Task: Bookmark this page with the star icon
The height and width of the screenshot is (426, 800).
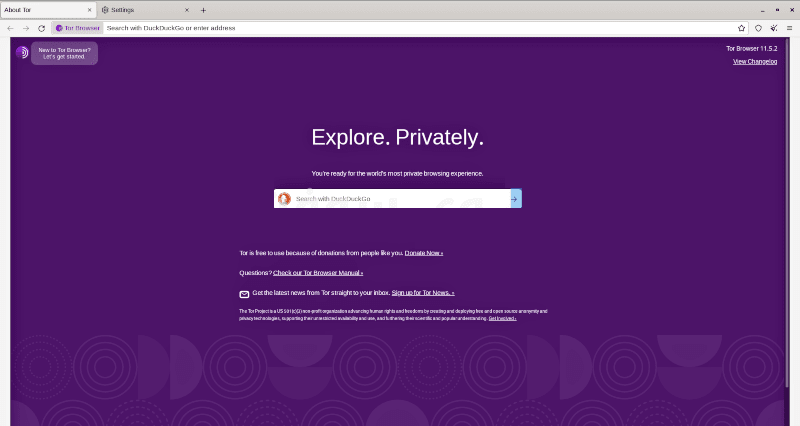Action: tap(741, 28)
